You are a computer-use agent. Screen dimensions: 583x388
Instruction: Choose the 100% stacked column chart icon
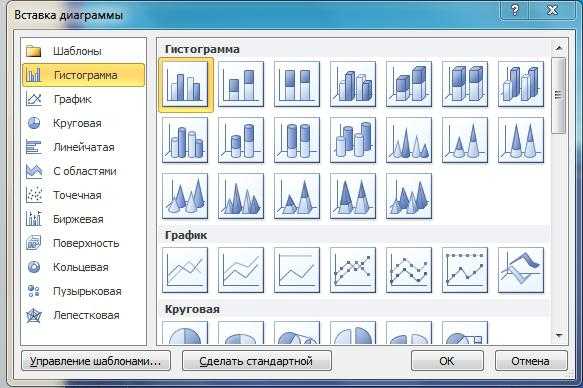[297, 84]
